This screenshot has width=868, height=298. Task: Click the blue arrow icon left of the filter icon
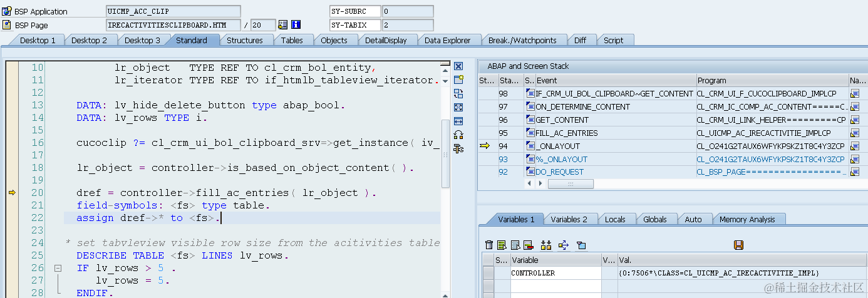pos(562,245)
